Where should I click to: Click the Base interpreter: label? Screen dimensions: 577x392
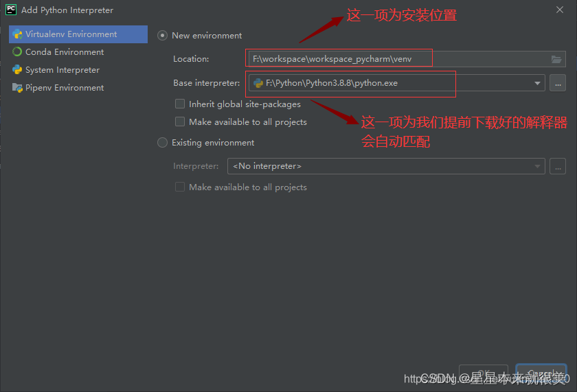207,83
